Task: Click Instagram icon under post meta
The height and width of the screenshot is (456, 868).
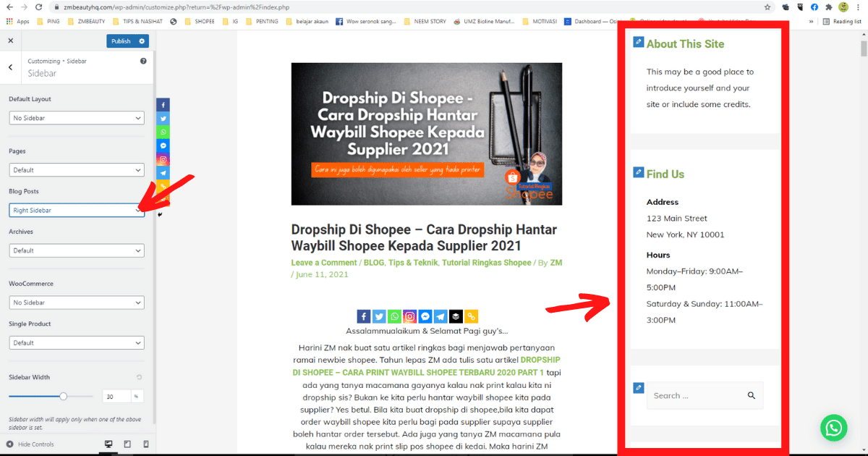Action: pos(410,316)
